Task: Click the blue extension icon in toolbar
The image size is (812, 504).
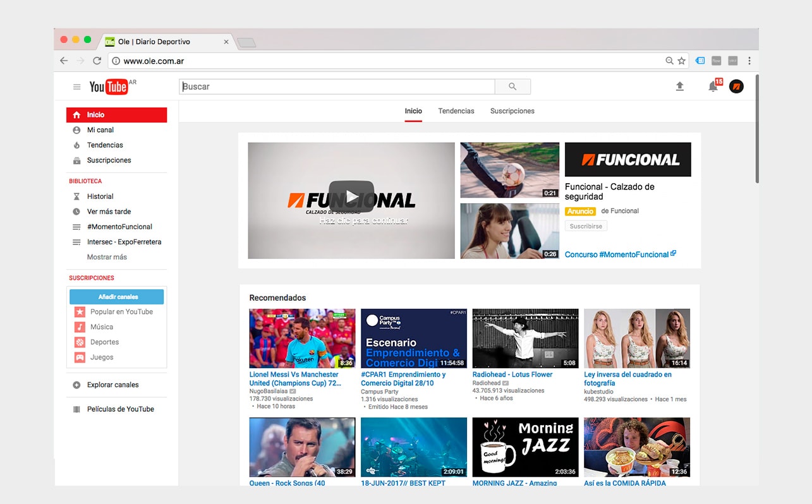Action: pos(700,61)
